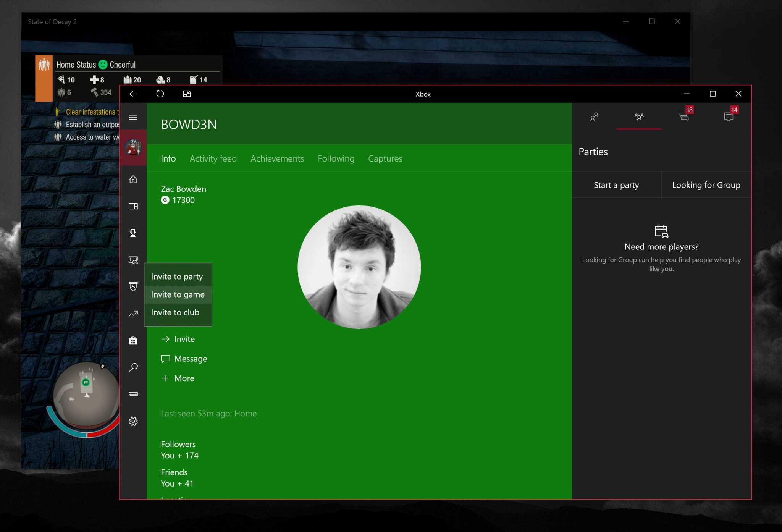The height and width of the screenshot is (532, 782).
Task: Click the compact view icon beside refresh
Action: pos(187,94)
